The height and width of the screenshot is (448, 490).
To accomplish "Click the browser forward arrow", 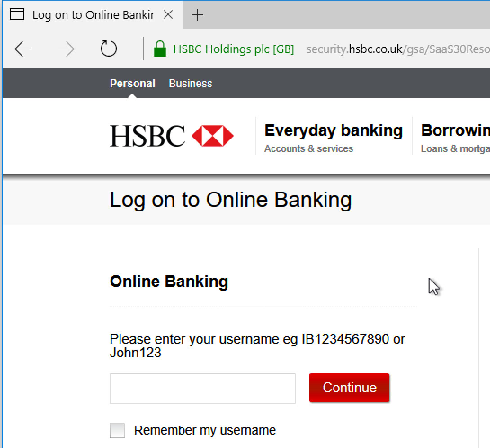I will coord(66,49).
